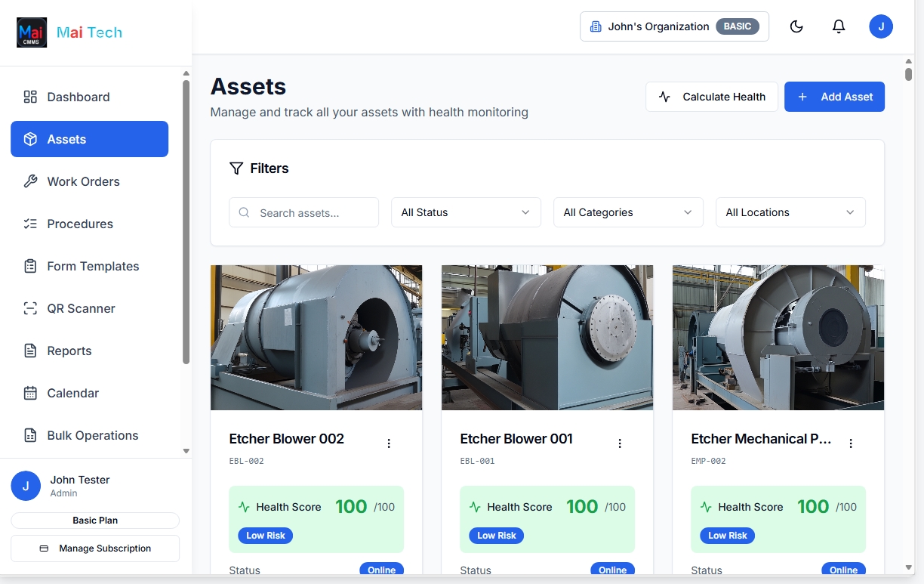
Task: Open the notifications bell
Action: click(838, 26)
